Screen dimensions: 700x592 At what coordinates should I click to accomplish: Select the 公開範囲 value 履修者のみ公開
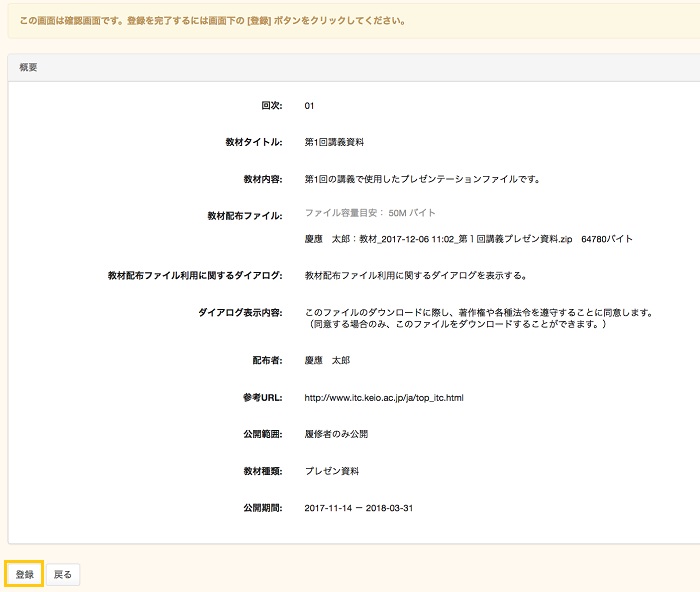pos(336,435)
